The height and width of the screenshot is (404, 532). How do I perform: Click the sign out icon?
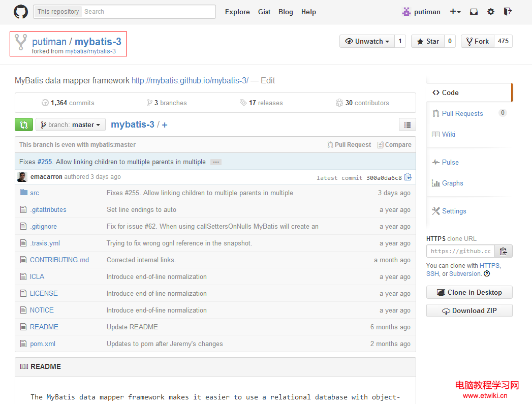point(508,12)
